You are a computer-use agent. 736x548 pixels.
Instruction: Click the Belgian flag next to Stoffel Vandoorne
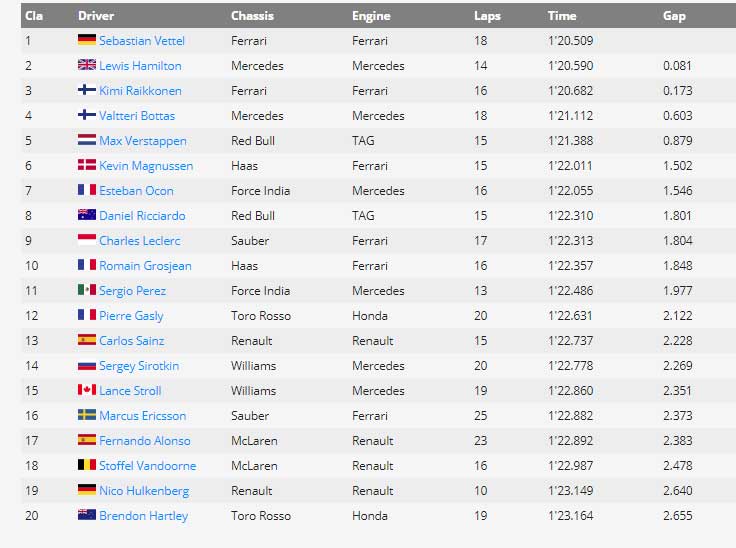[87, 465]
